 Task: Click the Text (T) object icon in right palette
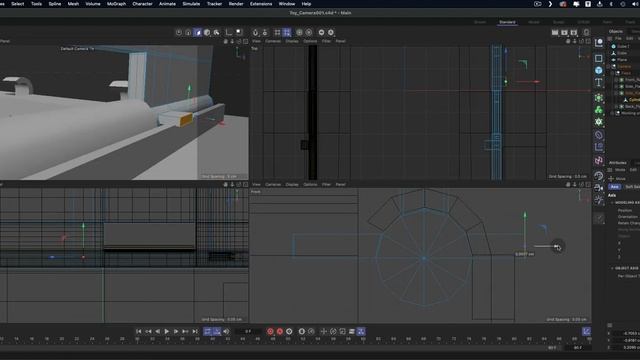598,82
